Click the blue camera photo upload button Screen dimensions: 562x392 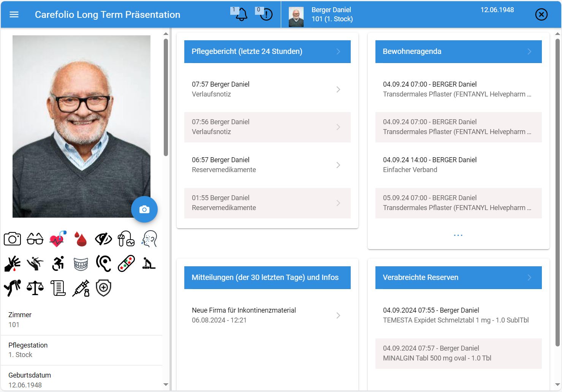[x=144, y=209]
